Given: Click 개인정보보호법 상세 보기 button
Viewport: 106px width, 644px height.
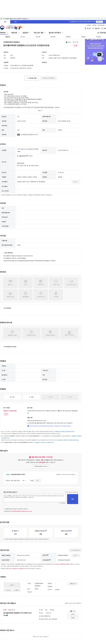Looking at the screenshot, I should (41, 466).
